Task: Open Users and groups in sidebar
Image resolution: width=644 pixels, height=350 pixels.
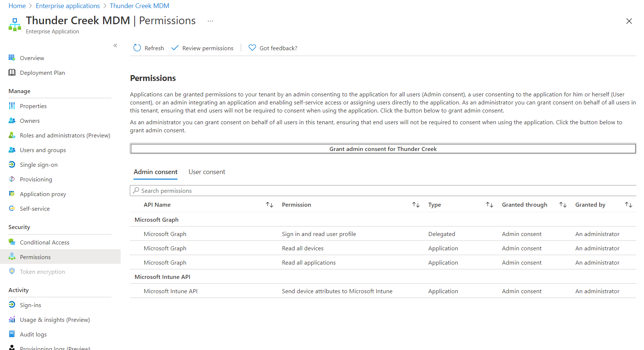Action: click(x=43, y=150)
